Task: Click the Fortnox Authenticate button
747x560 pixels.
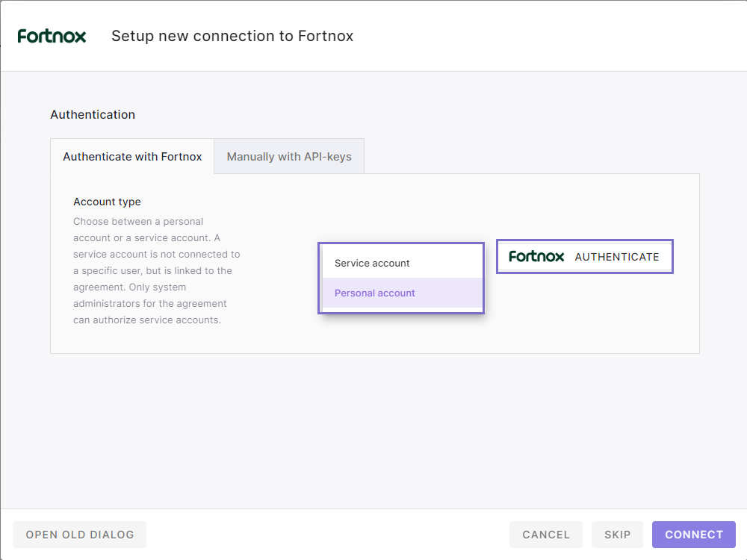Action: (x=585, y=257)
